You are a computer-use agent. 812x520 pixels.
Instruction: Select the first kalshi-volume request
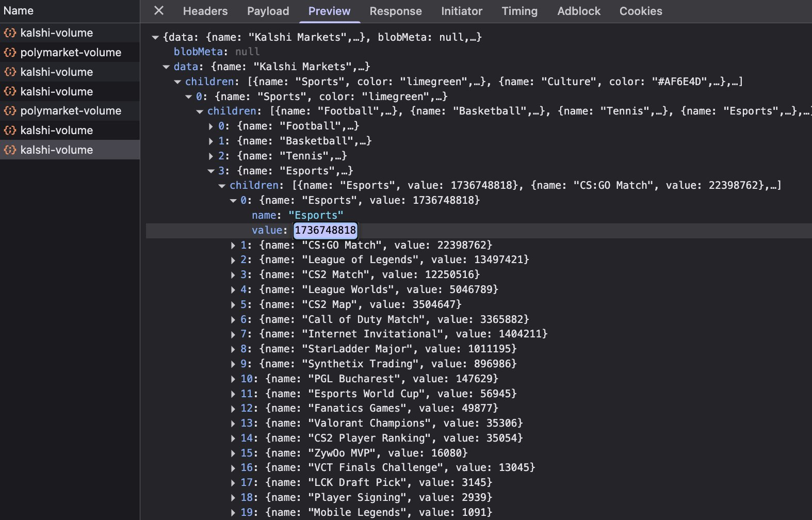(57, 33)
